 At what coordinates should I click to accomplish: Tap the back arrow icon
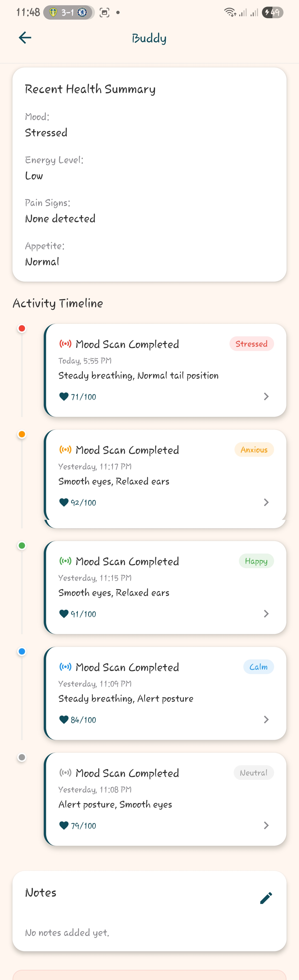(x=25, y=38)
